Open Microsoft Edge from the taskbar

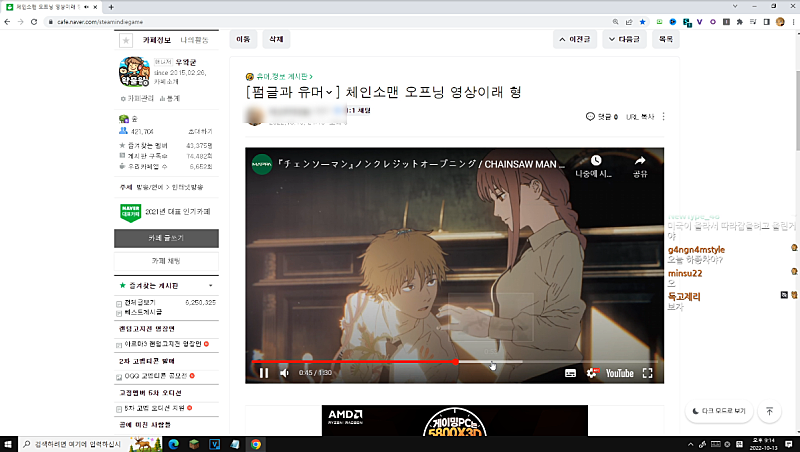click(x=173, y=444)
